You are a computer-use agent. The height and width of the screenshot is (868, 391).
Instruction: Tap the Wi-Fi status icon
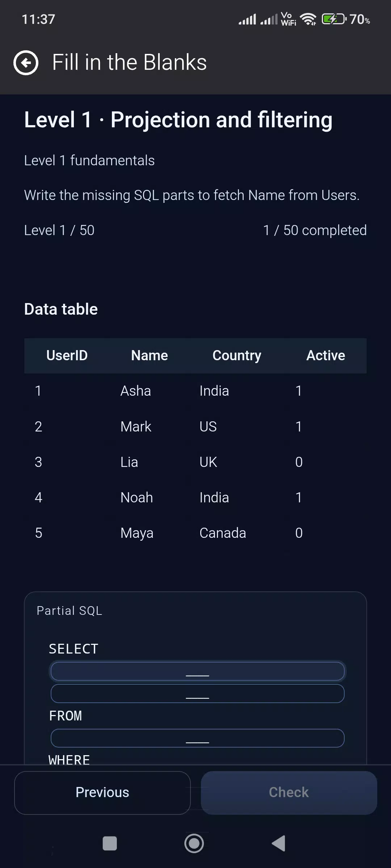[308, 19]
